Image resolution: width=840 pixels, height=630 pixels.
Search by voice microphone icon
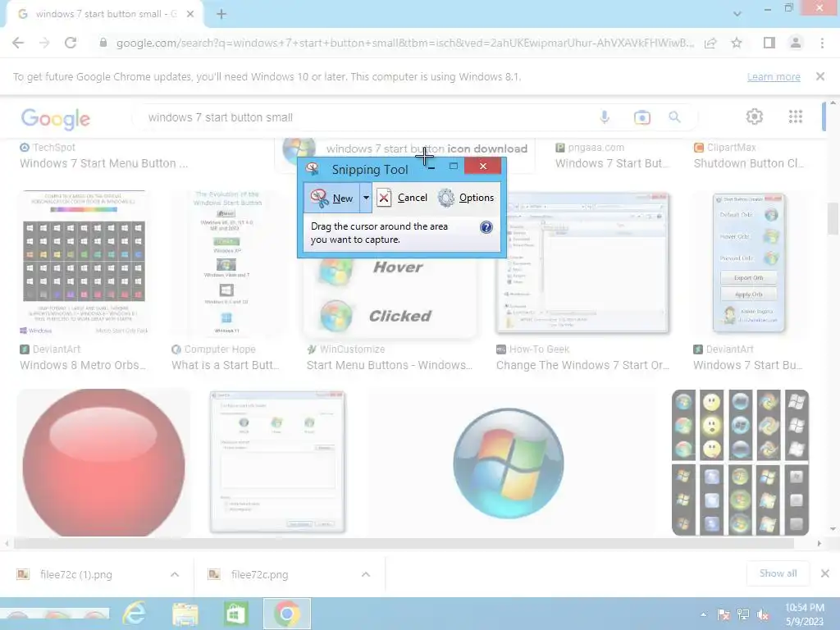coord(605,116)
